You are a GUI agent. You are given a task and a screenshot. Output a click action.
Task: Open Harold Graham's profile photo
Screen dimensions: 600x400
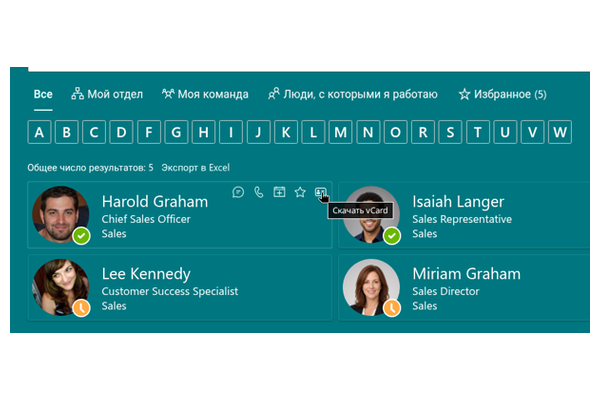pyautogui.click(x=60, y=214)
